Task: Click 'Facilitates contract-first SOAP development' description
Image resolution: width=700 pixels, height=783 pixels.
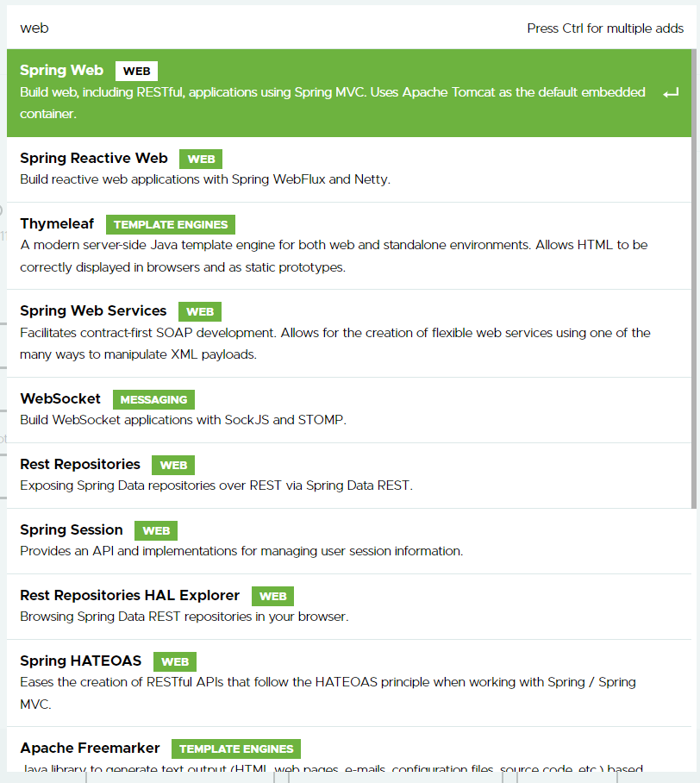Action: pos(335,343)
